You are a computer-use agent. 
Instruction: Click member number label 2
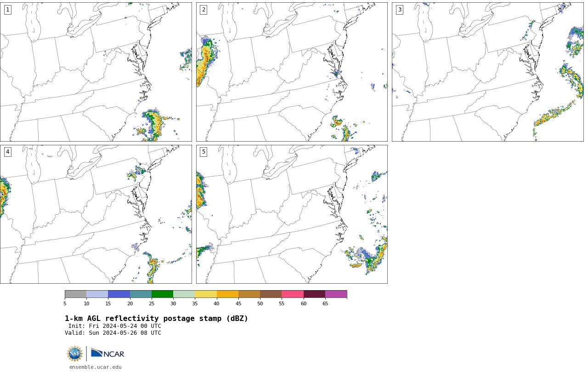click(204, 10)
